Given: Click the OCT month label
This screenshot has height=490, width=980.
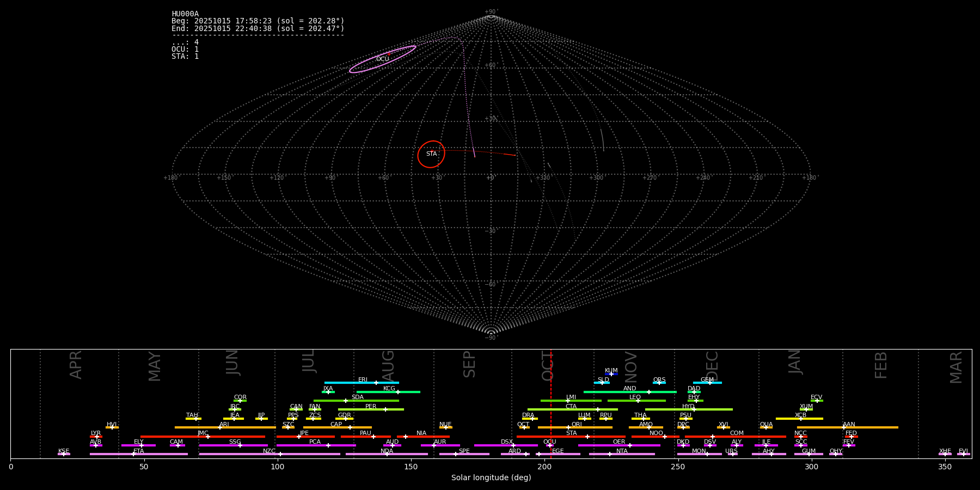Looking at the screenshot, I should point(548,366).
